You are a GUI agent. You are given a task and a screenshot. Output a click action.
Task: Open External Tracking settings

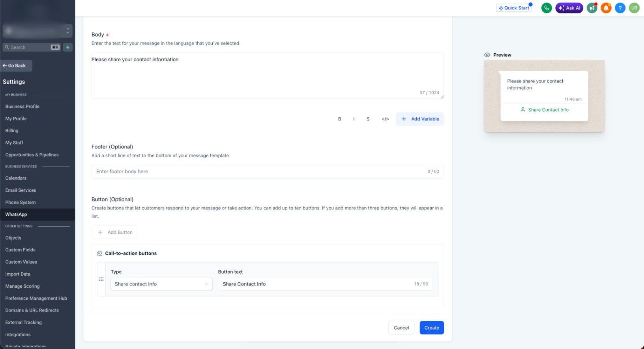pyautogui.click(x=24, y=323)
